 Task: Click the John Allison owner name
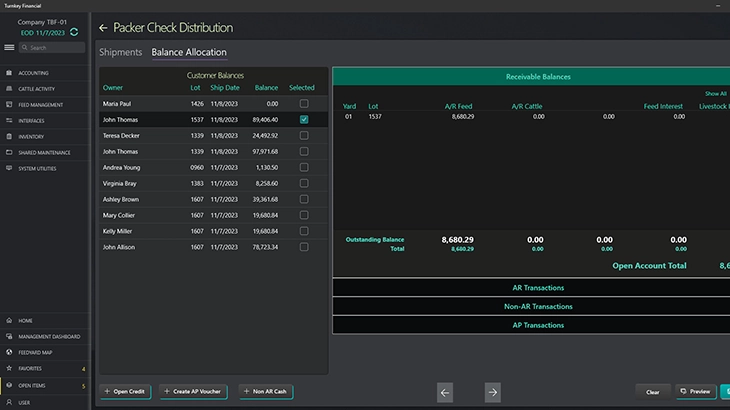(x=119, y=247)
